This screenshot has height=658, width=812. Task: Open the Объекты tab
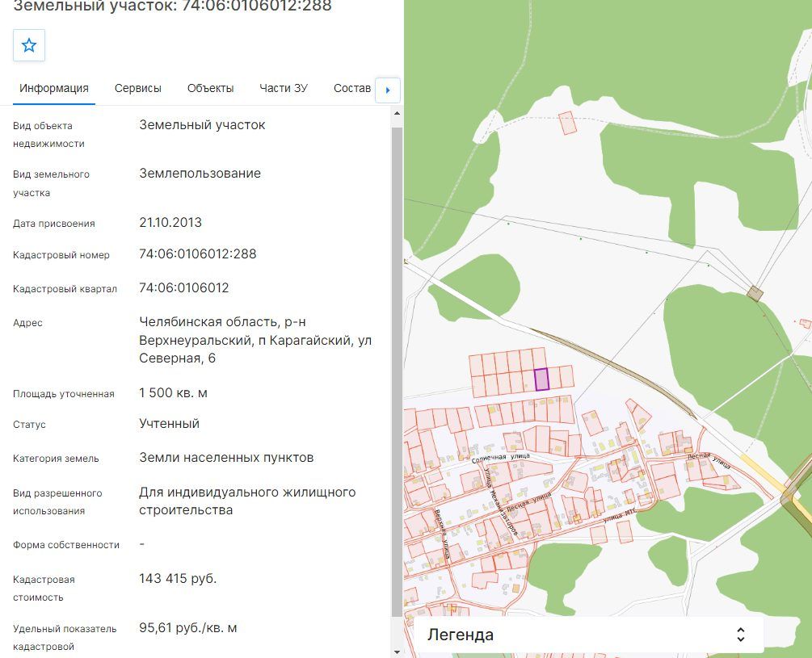click(210, 89)
